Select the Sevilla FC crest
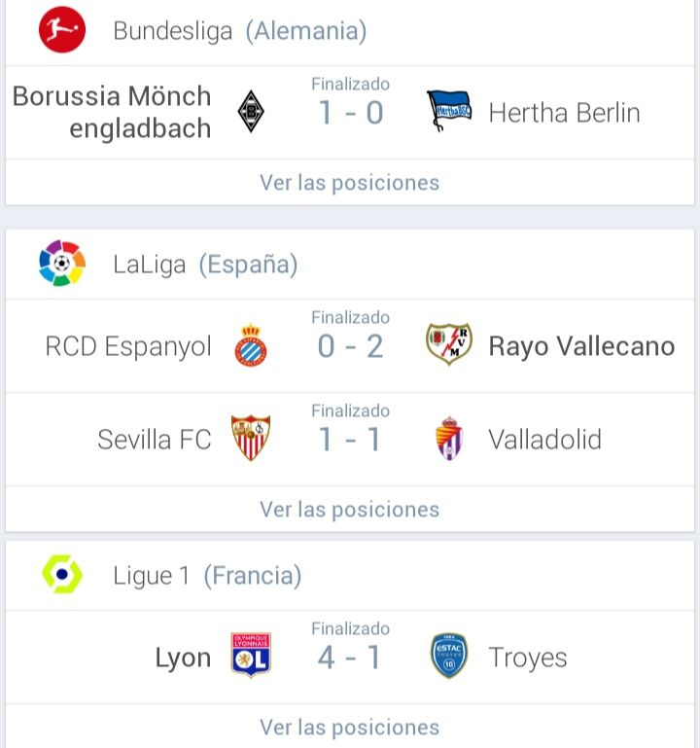Image resolution: width=700 pixels, height=748 pixels. click(251, 438)
